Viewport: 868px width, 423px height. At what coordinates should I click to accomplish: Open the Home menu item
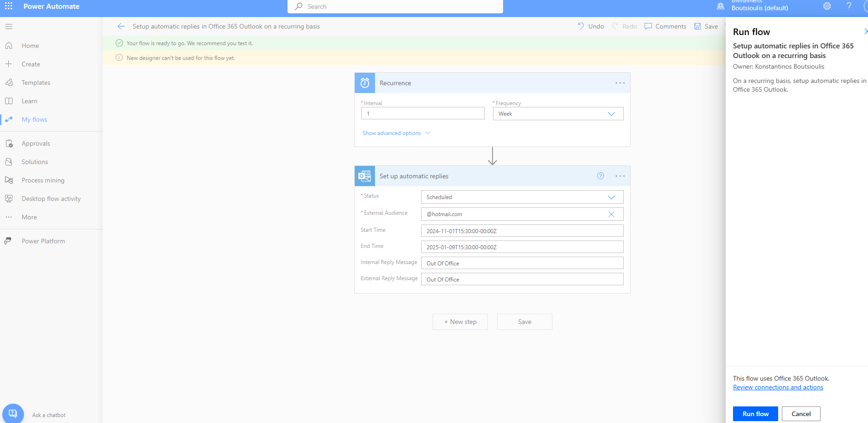(x=30, y=46)
